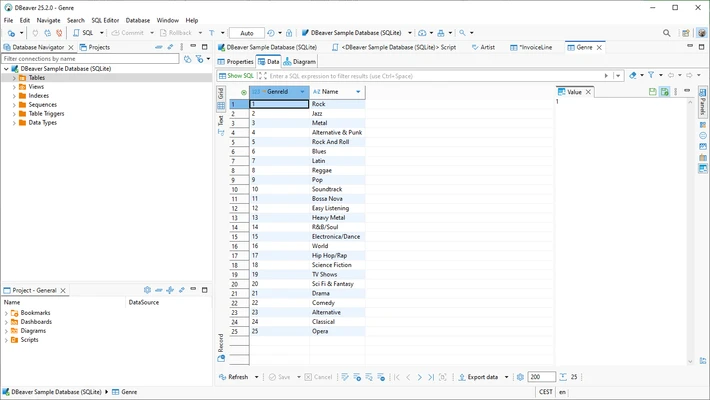Click the transaction log history icon
The height and width of the screenshot is (400, 710).
click(271, 33)
